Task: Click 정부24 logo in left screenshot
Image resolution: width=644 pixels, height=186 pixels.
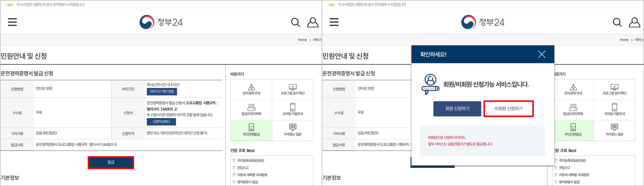Action: coord(161,22)
